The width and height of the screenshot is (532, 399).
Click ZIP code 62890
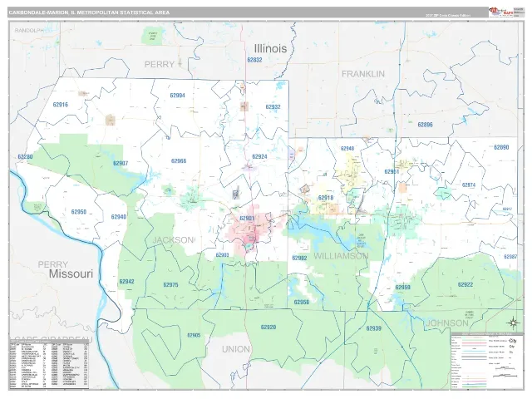[501, 147]
